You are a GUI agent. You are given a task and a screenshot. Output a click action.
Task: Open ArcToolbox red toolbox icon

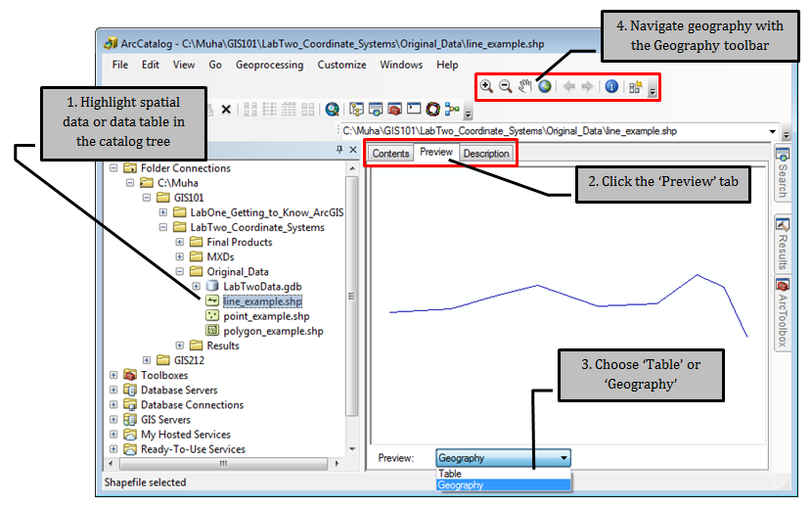coord(394,109)
